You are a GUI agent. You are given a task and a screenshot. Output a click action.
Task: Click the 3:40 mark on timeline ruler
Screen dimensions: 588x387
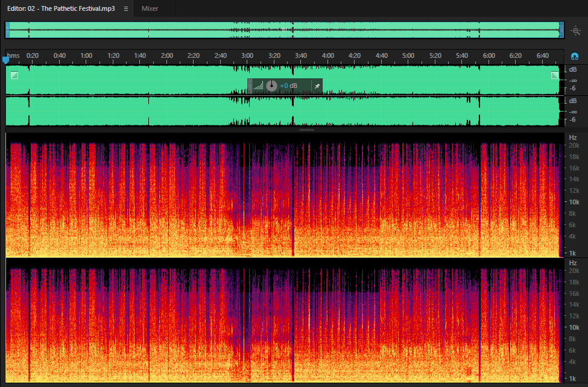tap(301, 55)
